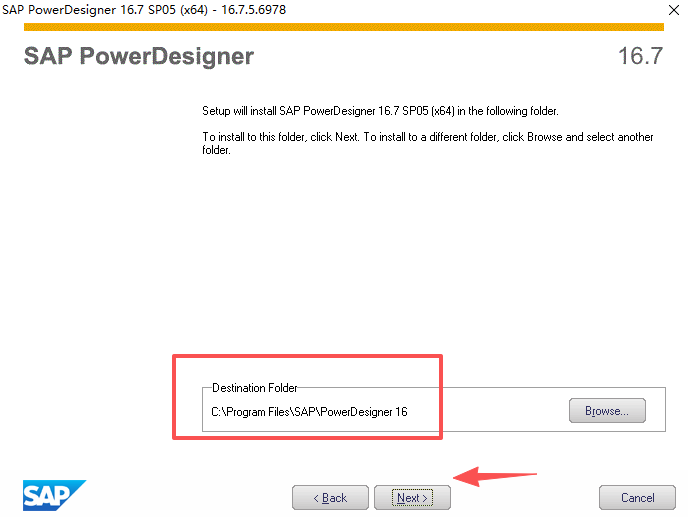Click the 'To install to this folder' instruction text

[427, 143]
